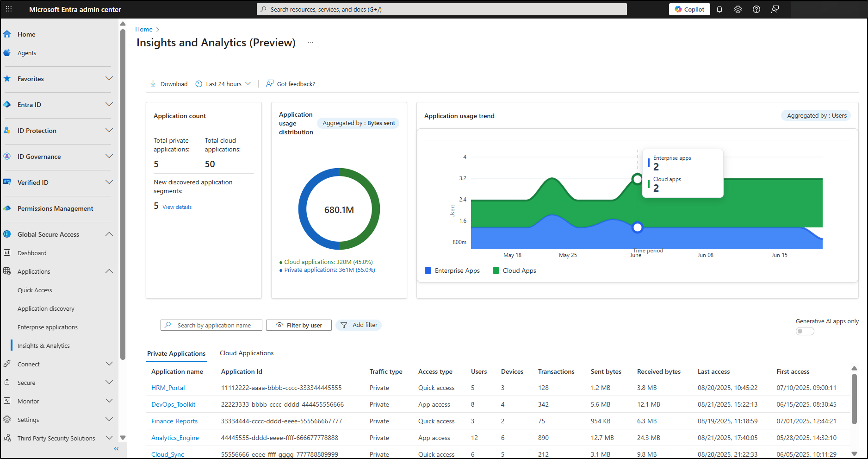Image resolution: width=868 pixels, height=459 pixels.
Task: Expand the ID Governance chevron
Action: point(109,157)
